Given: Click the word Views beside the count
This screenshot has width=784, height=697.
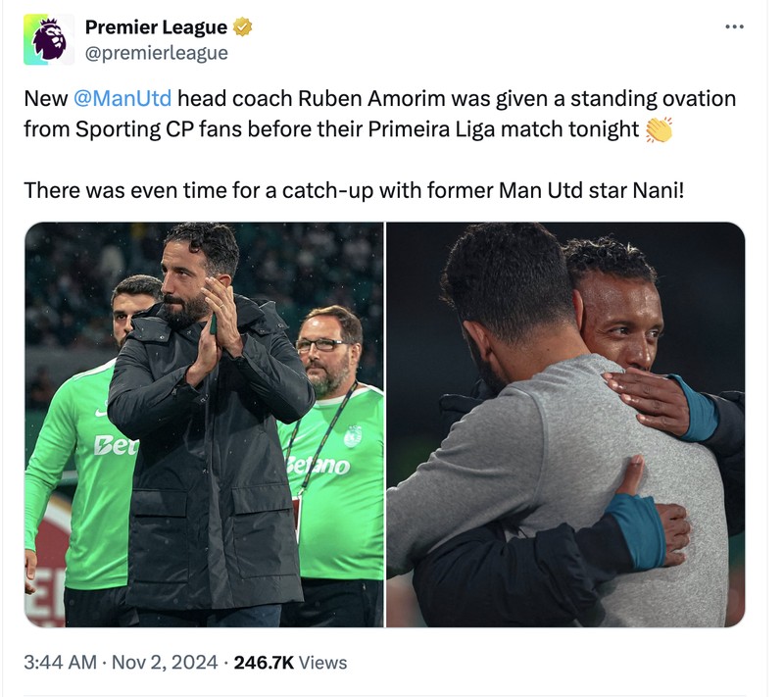Looking at the screenshot, I should (x=322, y=663).
